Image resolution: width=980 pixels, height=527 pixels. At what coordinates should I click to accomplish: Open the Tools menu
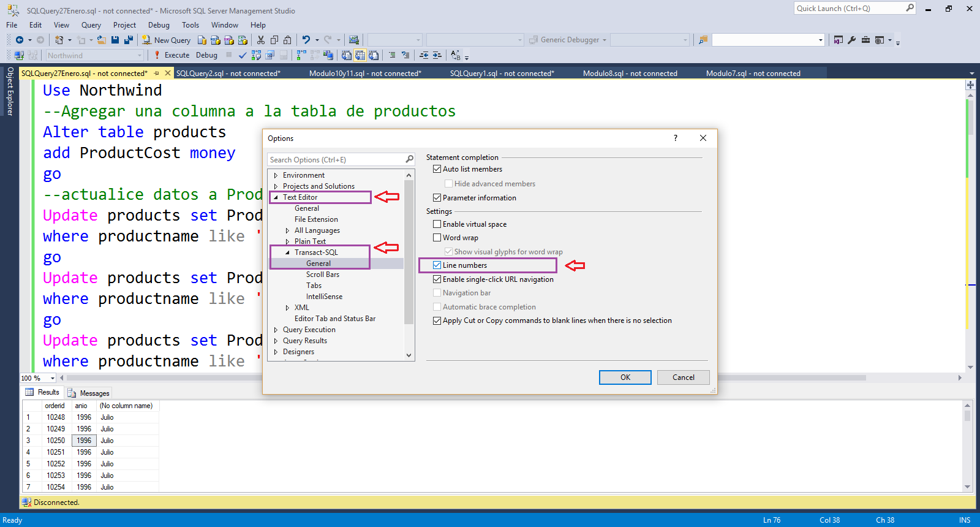pyautogui.click(x=190, y=25)
